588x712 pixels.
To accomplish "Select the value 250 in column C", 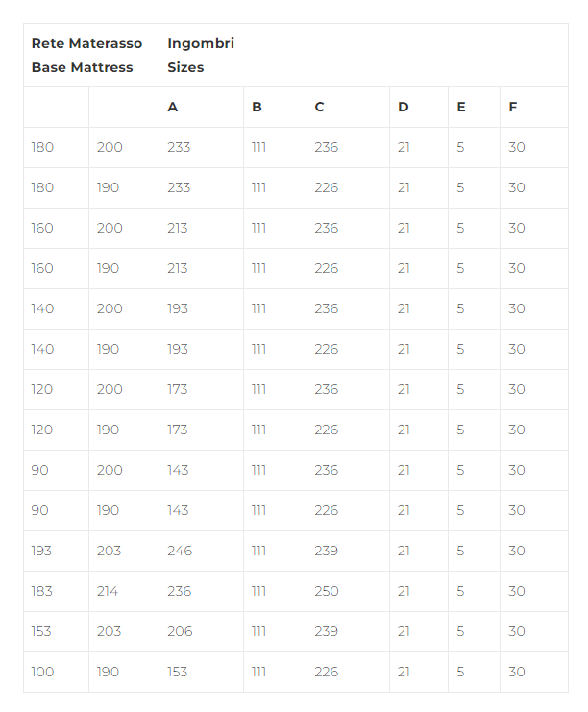I will coord(327,591).
